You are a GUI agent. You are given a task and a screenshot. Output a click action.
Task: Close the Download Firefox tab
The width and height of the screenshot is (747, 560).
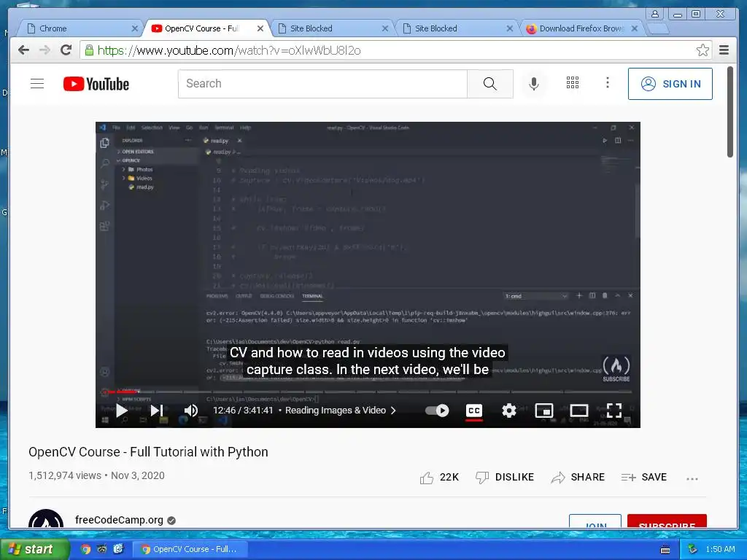pos(634,28)
